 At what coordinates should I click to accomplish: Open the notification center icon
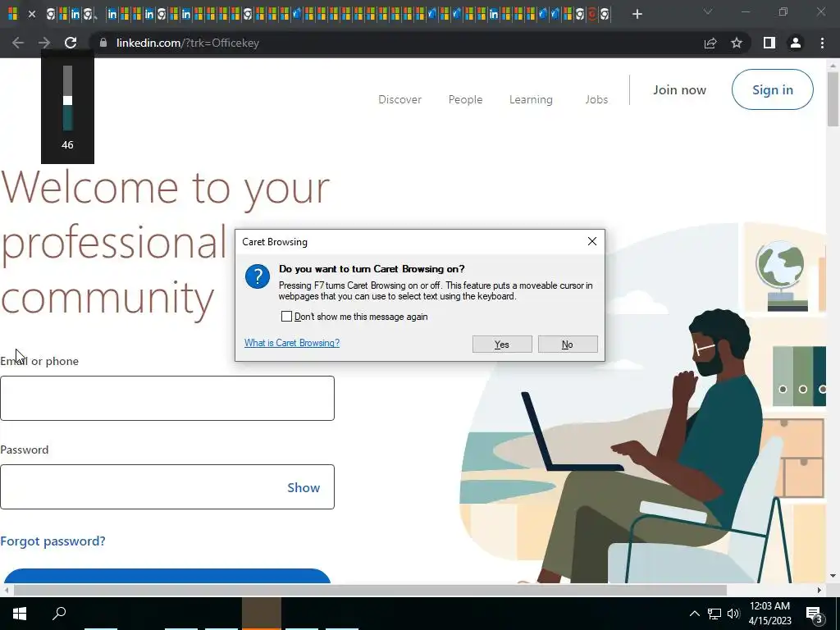click(815, 614)
